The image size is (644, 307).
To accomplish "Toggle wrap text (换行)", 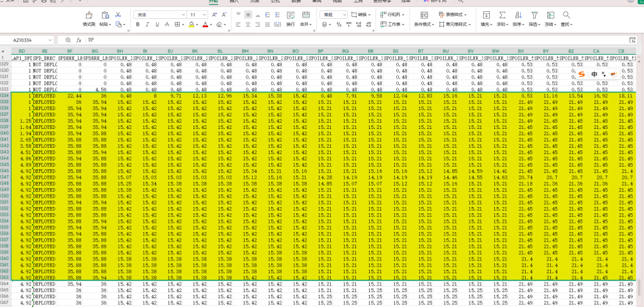I will tap(291, 19).
